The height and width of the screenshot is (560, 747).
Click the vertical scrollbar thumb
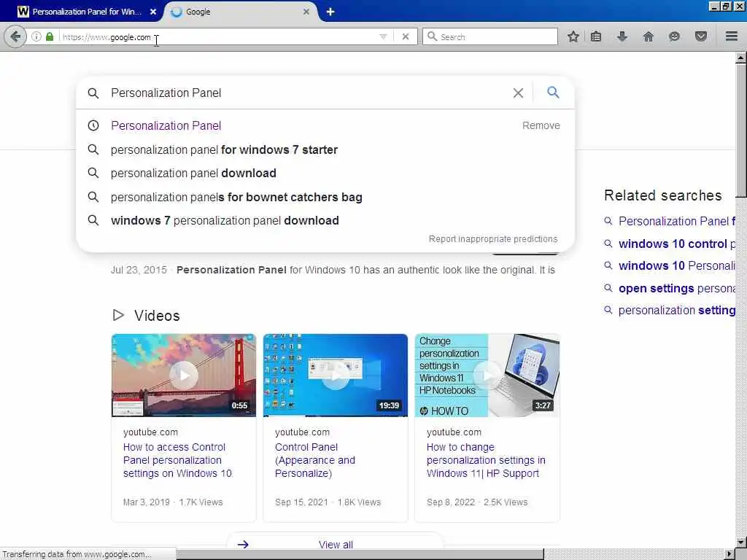click(741, 131)
